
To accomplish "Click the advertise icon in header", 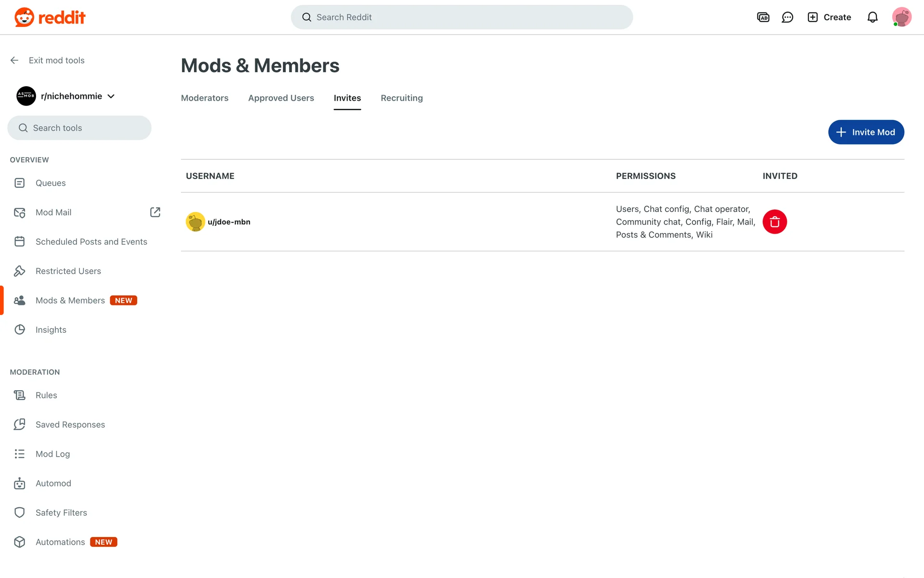I will point(763,17).
